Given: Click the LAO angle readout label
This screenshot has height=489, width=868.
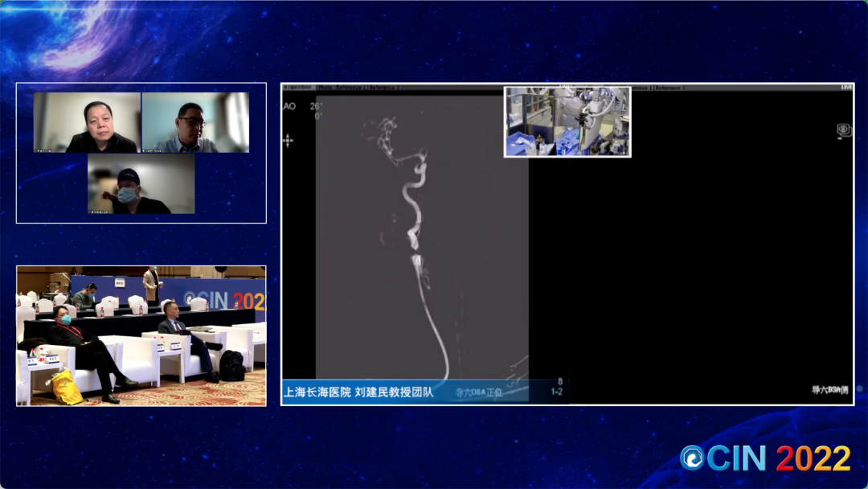Looking at the screenshot, I should [289, 106].
